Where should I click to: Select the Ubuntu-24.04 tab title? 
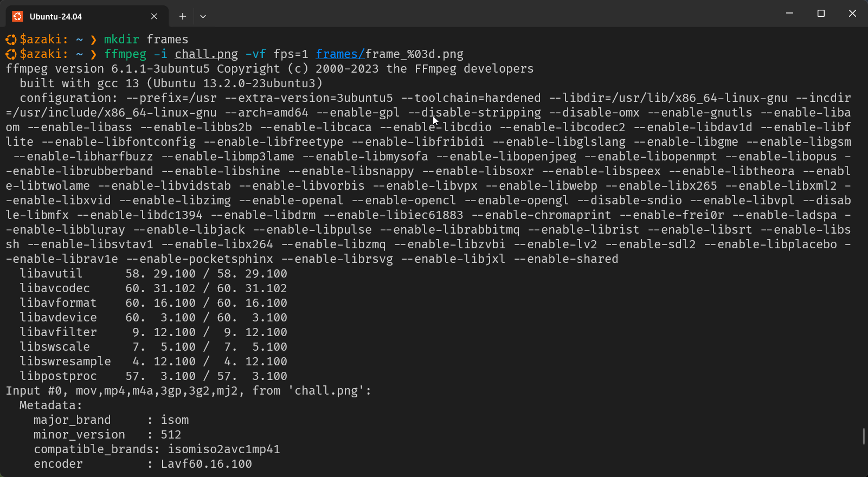coord(56,17)
